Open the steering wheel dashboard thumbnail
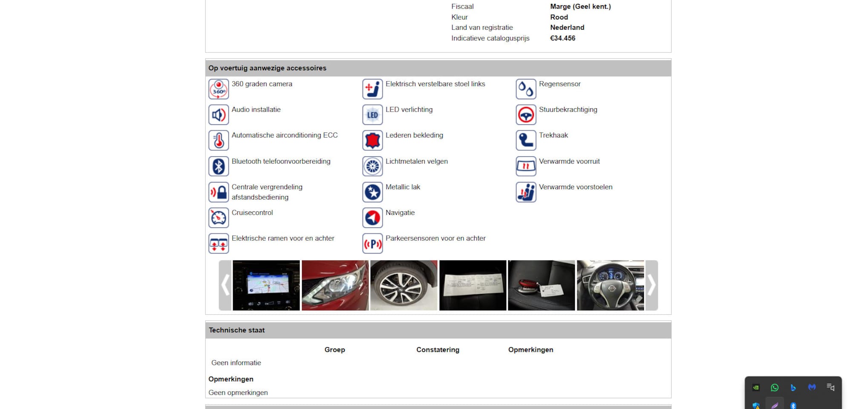This screenshot has height=409, width=868. coord(610,285)
